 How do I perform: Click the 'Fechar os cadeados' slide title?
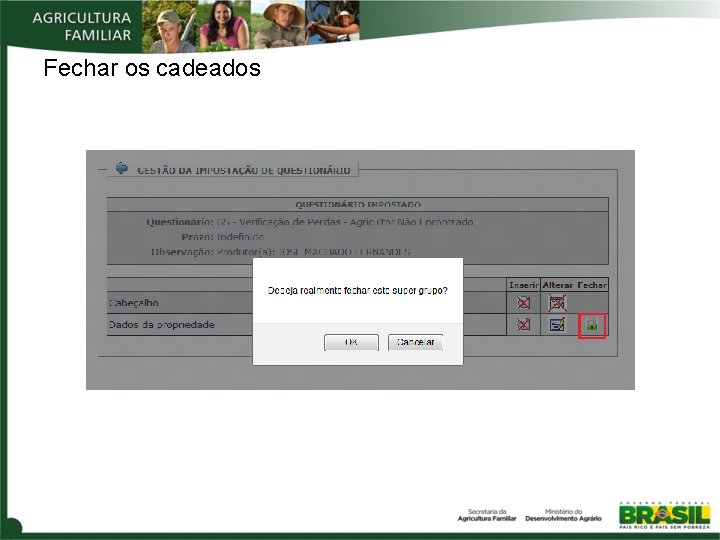tap(152, 68)
